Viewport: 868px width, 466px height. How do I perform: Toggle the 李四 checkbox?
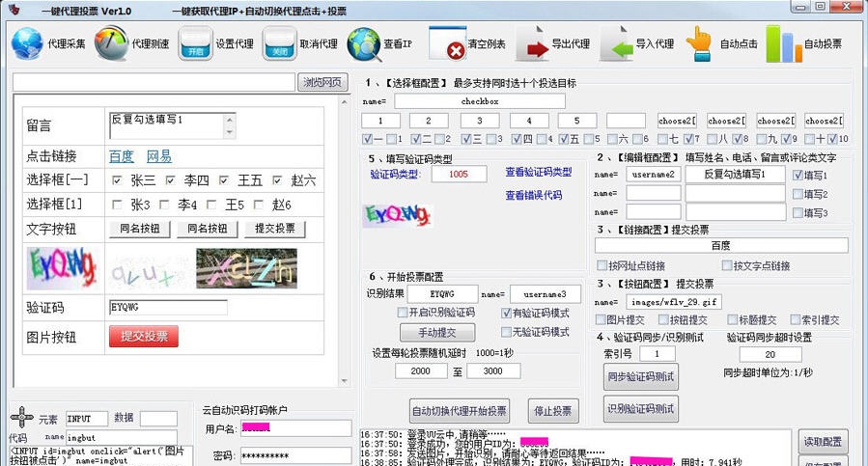(170, 180)
